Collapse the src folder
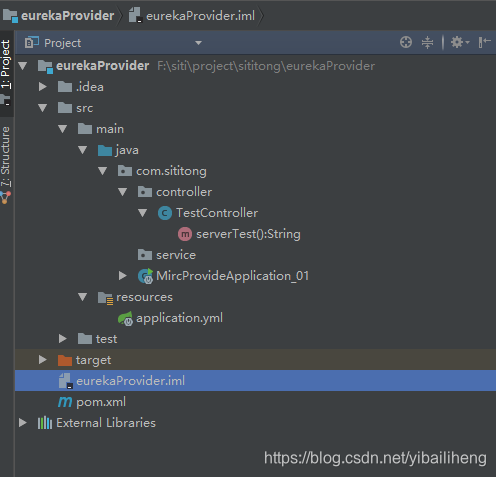 [43, 108]
